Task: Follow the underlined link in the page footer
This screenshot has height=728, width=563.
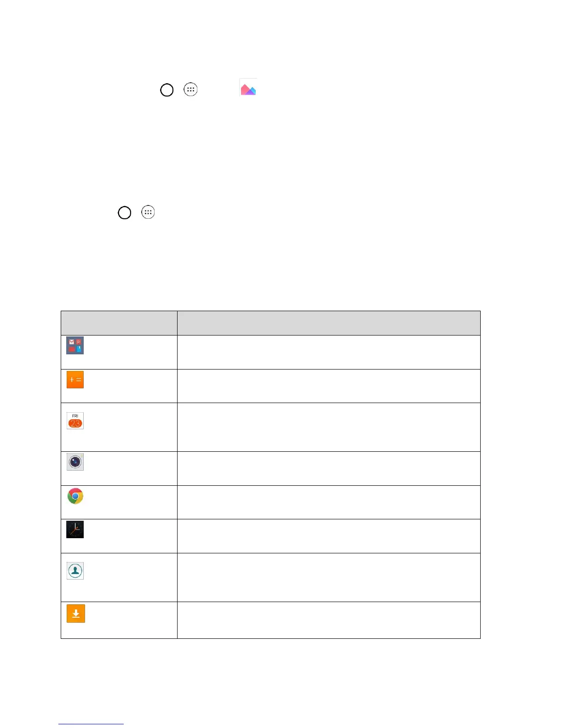Action: pyautogui.click(x=91, y=724)
